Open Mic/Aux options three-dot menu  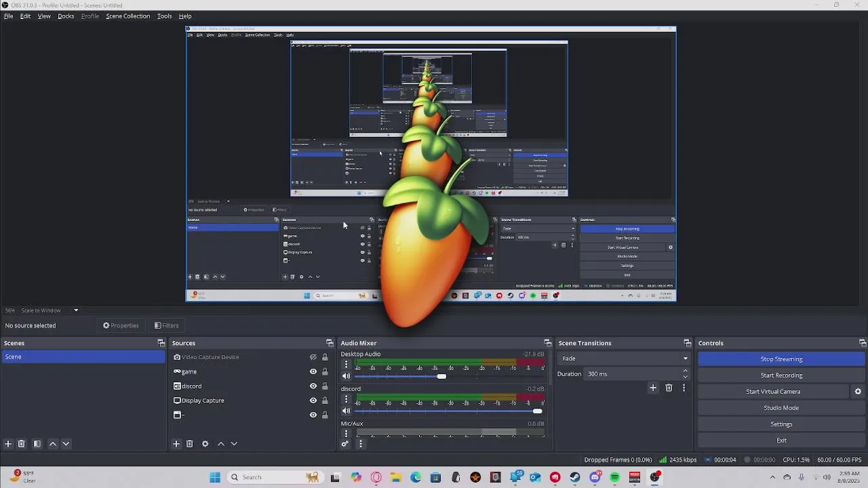click(x=346, y=434)
